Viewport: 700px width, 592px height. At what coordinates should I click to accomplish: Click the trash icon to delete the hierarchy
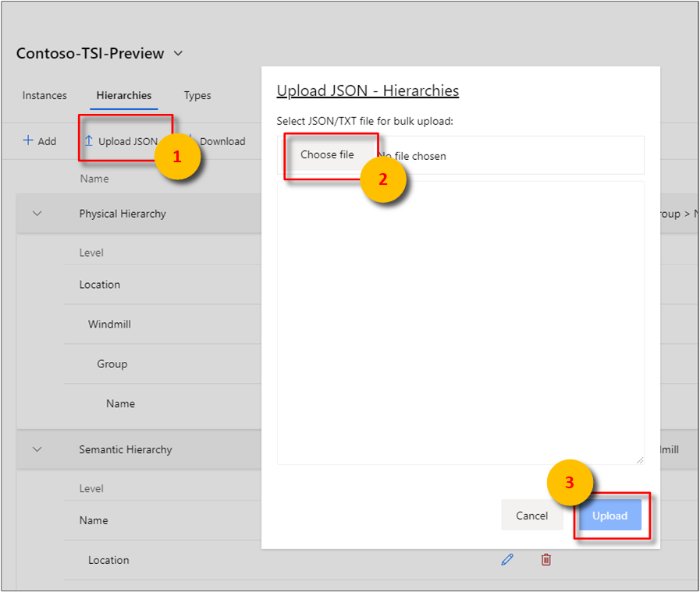coord(545,559)
